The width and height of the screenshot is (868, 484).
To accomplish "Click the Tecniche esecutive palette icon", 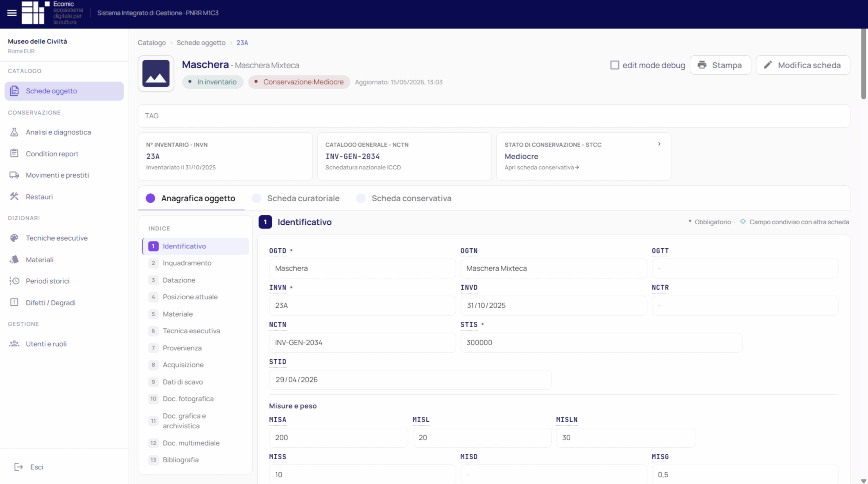I will click(x=14, y=238).
